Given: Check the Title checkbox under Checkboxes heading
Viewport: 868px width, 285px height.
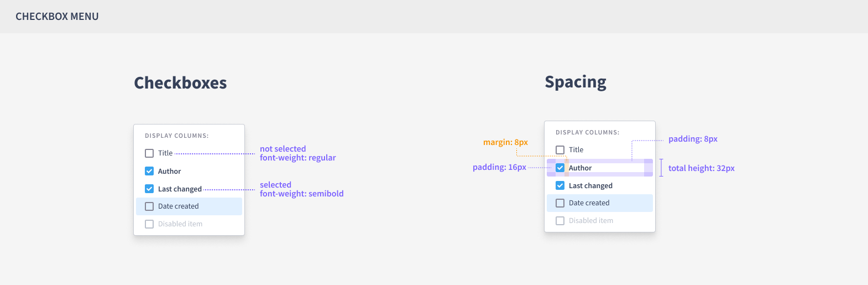Looking at the screenshot, I should [x=149, y=153].
